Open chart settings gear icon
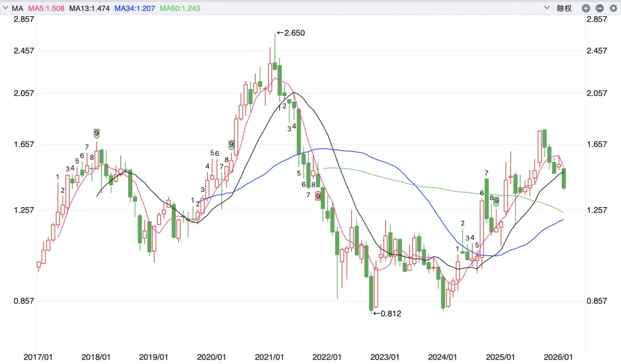Screen dimensions: 621x364 (613, 8)
